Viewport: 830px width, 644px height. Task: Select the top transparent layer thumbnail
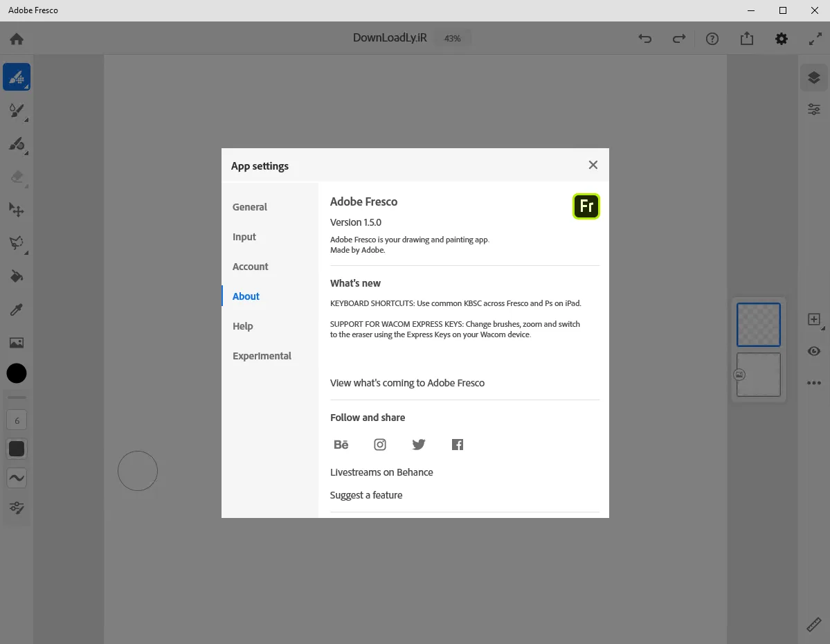click(759, 325)
